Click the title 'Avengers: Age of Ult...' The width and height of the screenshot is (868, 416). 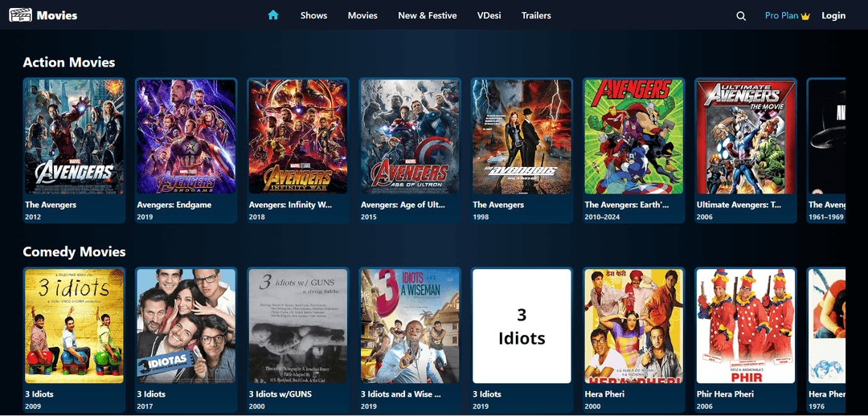pos(403,205)
